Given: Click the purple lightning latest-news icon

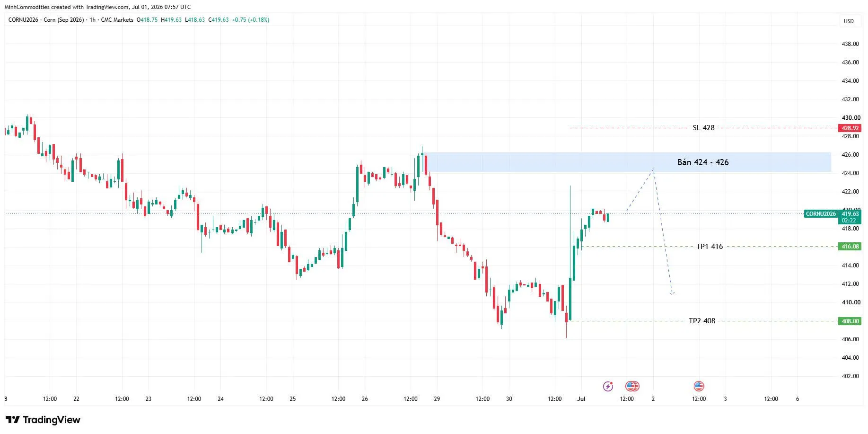Looking at the screenshot, I should [x=608, y=387].
